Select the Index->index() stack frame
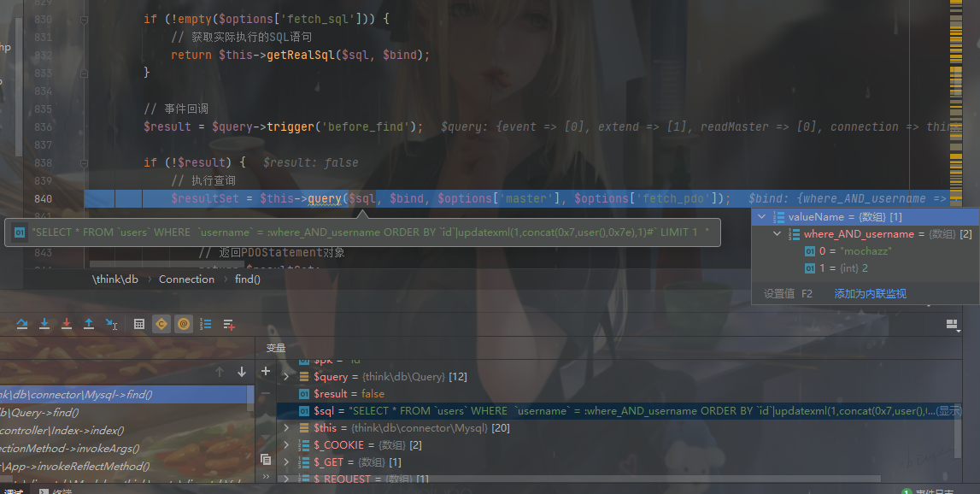This screenshot has height=494, width=980. pos(124,431)
